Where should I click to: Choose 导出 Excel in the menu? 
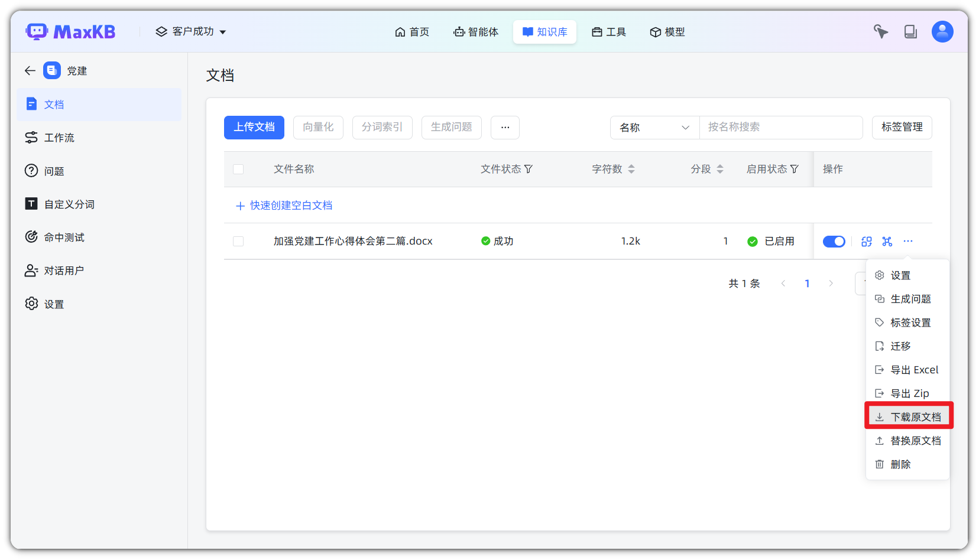point(909,370)
